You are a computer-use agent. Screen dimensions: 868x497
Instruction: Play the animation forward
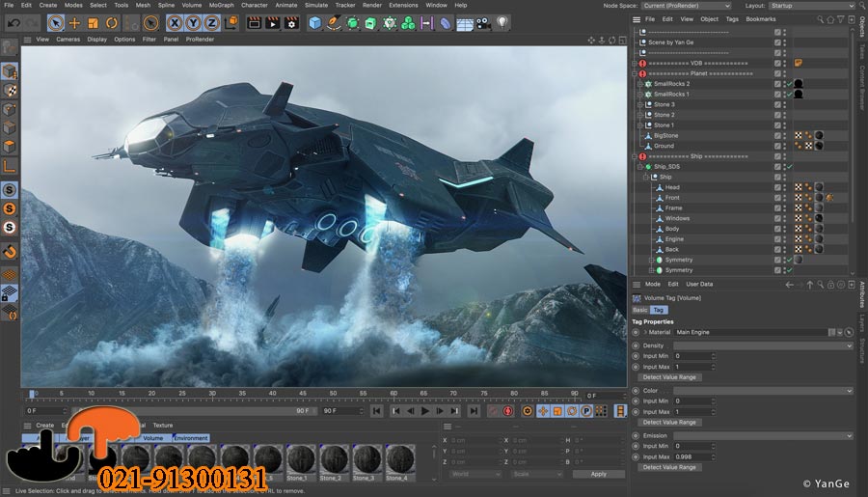(x=425, y=411)
